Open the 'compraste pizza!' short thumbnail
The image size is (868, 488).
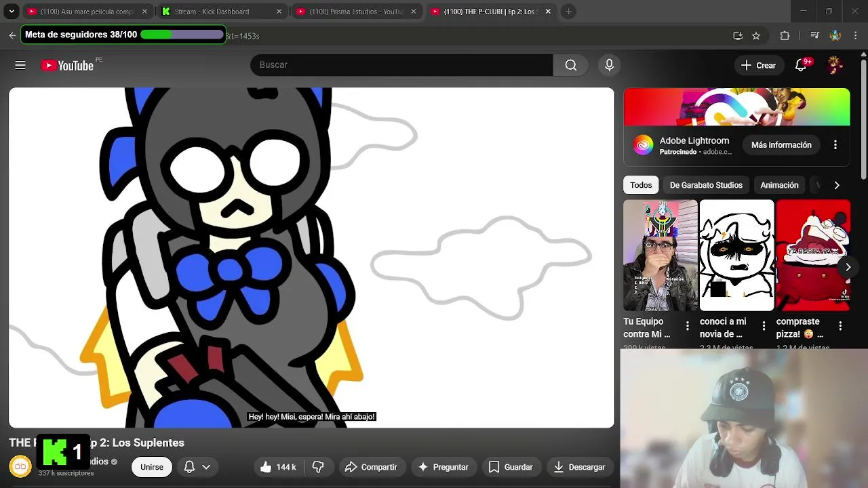(x=813, y=255)
